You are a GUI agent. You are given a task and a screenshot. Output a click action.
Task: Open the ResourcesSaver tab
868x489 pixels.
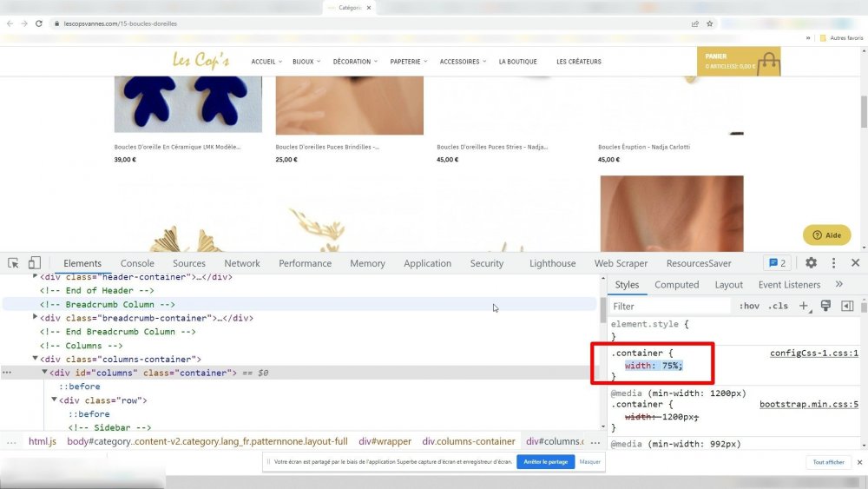(699, 263)
